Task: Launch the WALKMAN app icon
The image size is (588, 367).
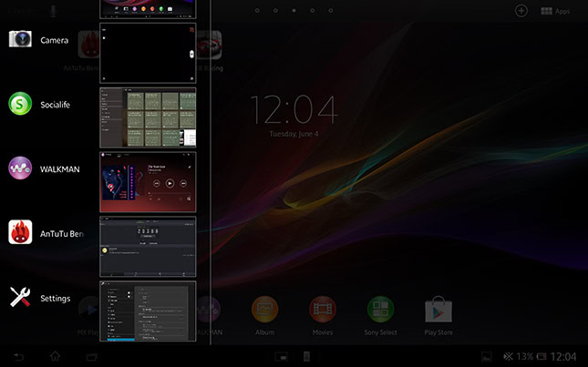Action: [21, 169]
